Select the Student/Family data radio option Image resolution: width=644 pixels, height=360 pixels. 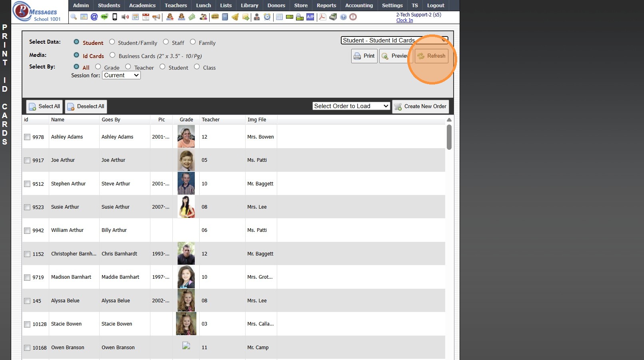pyautogui.click(x=112, y=42)
